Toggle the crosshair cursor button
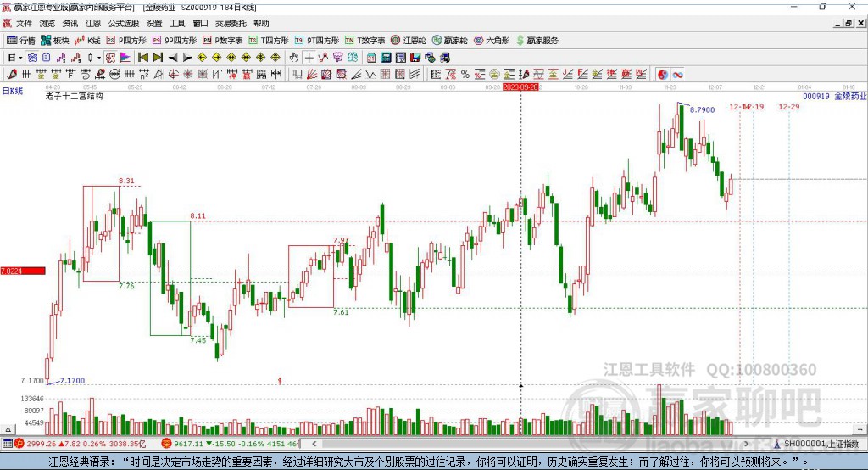Screen dimensions: 868x470 309,58
